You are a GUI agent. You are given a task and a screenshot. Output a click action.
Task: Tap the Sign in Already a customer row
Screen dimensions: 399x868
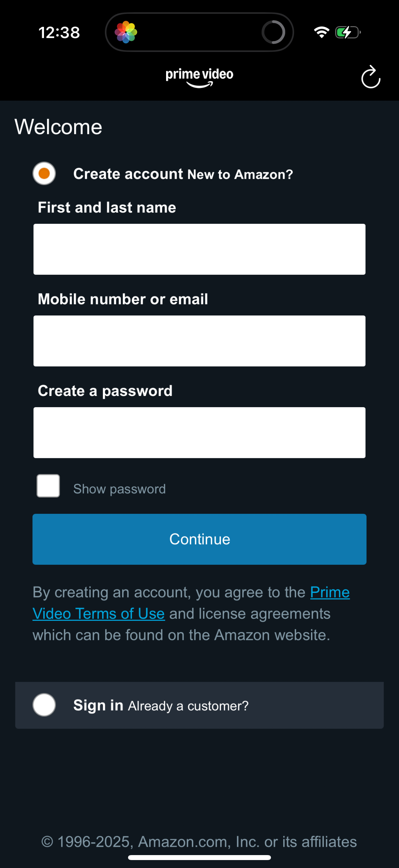coord(199,704)
